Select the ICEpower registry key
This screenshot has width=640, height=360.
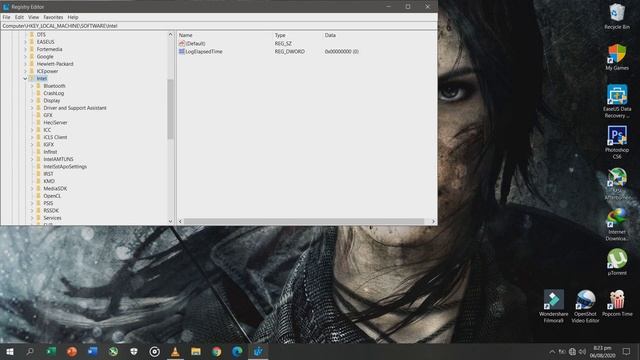point(47,71)
